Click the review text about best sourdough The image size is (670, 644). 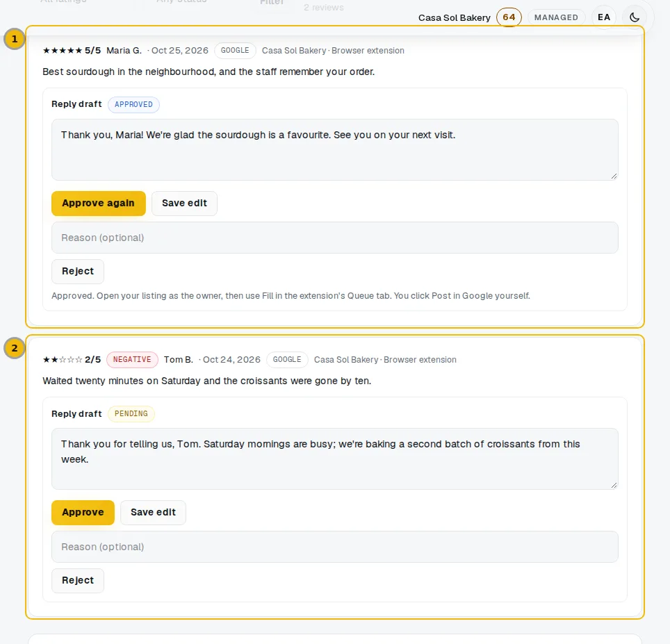click(209, 72)
